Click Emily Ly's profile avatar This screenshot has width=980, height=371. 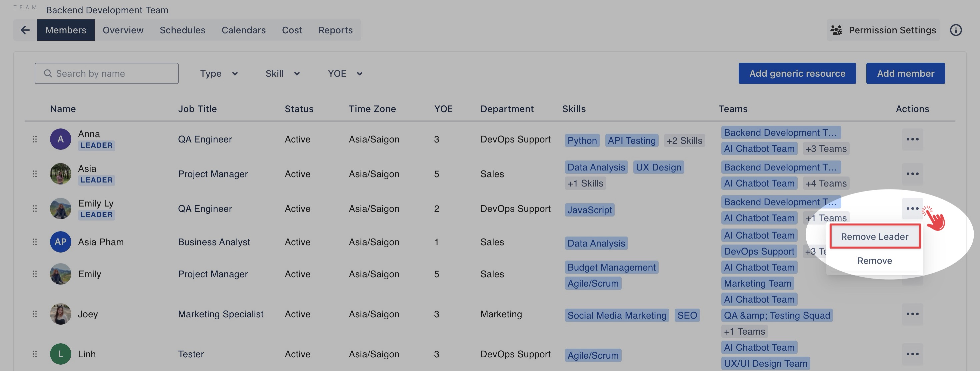pyautogui.click(x=60, y=209)
